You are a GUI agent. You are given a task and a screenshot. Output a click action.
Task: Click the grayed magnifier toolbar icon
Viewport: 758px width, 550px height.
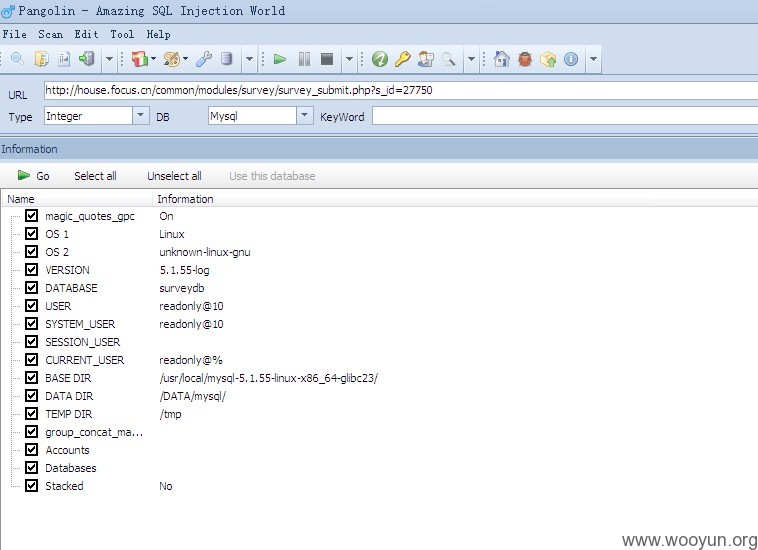pyautogui.click(x=449, y=59)
